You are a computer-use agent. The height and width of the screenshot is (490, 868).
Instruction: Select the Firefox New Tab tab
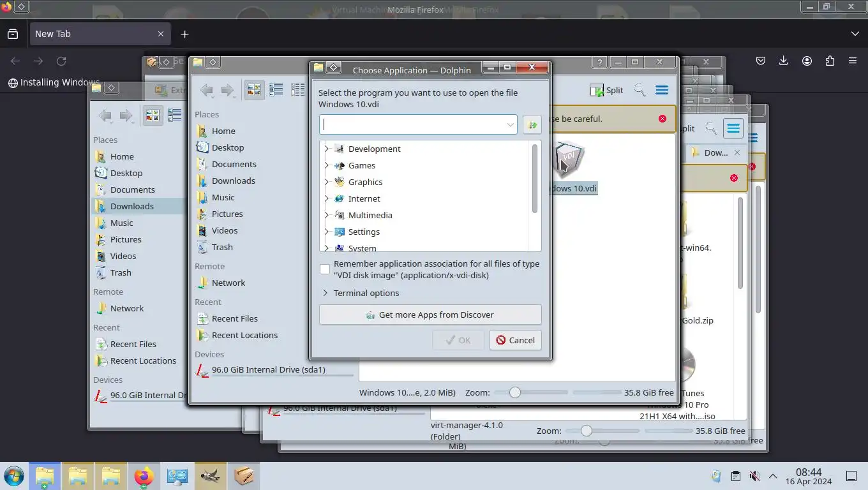click(x=100, y=34)
